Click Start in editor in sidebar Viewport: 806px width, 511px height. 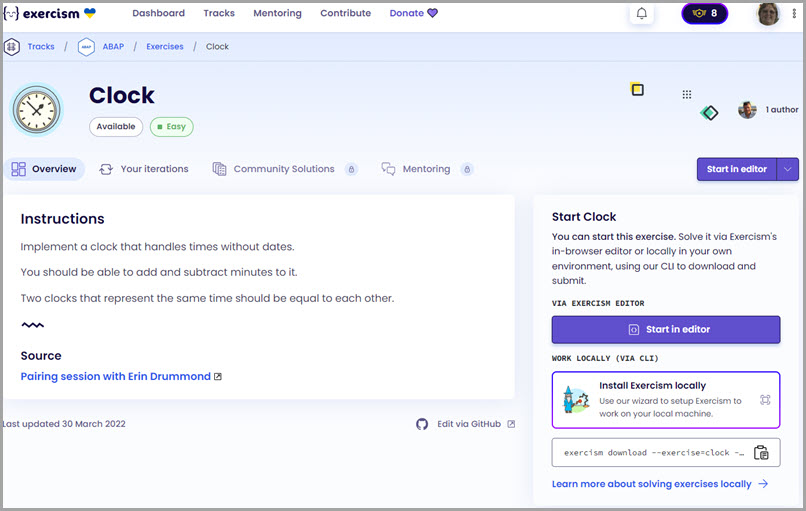coord(665,329)
